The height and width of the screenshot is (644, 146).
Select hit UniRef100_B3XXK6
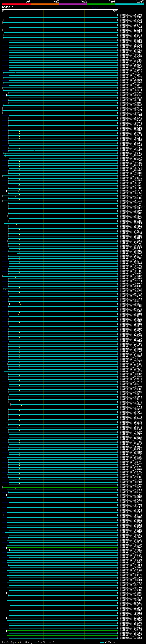pyautogui.click(x=131, y=151)
